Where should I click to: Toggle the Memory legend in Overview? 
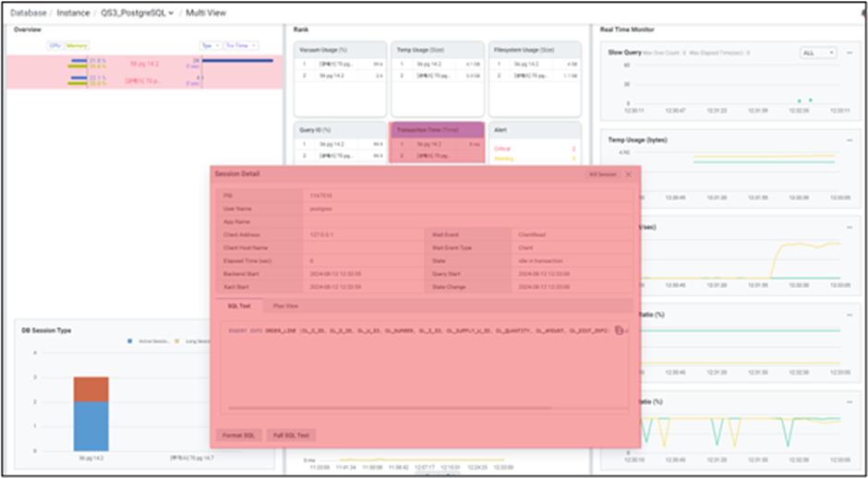pyautogui.click(x=74, y=44)
